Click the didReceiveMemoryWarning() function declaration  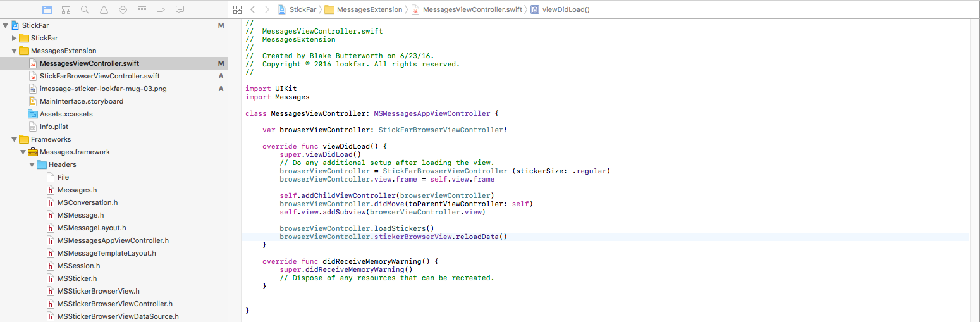(x=350, y=261)
